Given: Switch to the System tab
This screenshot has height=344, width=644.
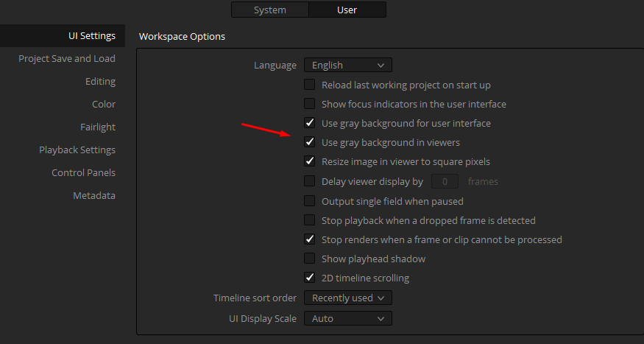Looking at the screenshot, I should click(x=270, y=10).
